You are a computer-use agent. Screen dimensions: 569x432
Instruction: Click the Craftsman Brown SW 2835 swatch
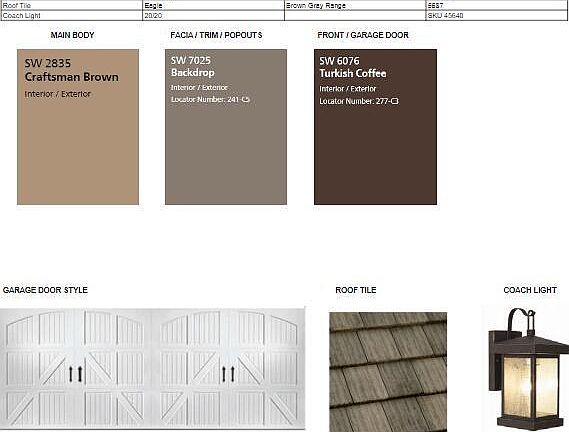[x=78, y=127]
